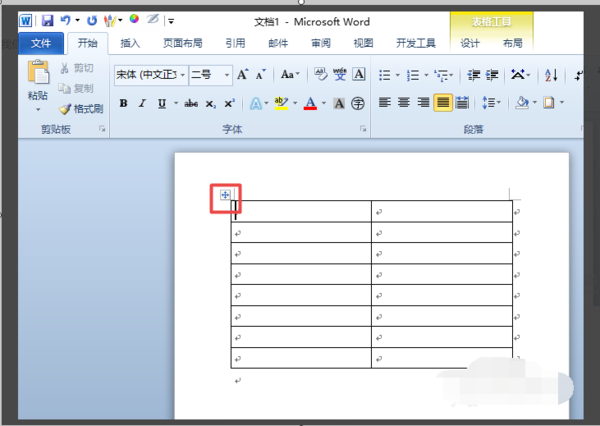Toggle Superscript formatting
The width and height of the screenshot is (600, 426).
[229, 103]
